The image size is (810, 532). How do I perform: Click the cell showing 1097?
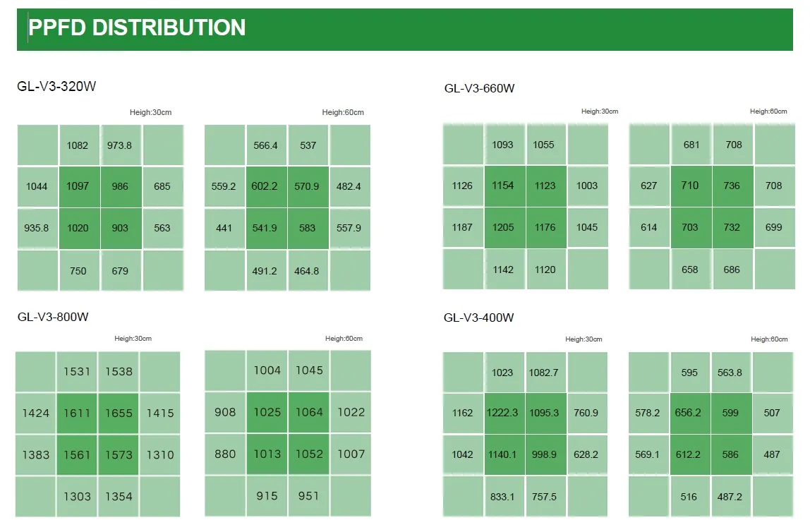coord(78,186)
